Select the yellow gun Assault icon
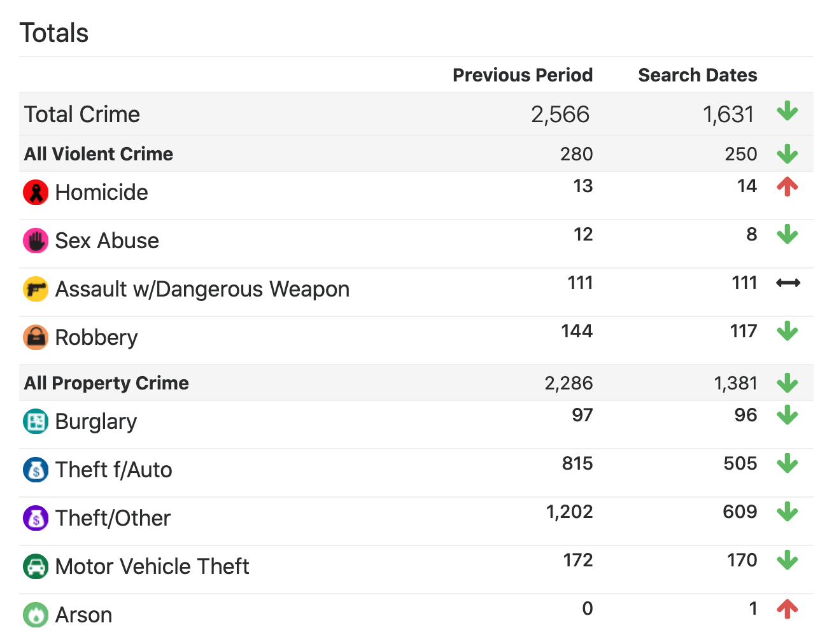 pos(36,289)
